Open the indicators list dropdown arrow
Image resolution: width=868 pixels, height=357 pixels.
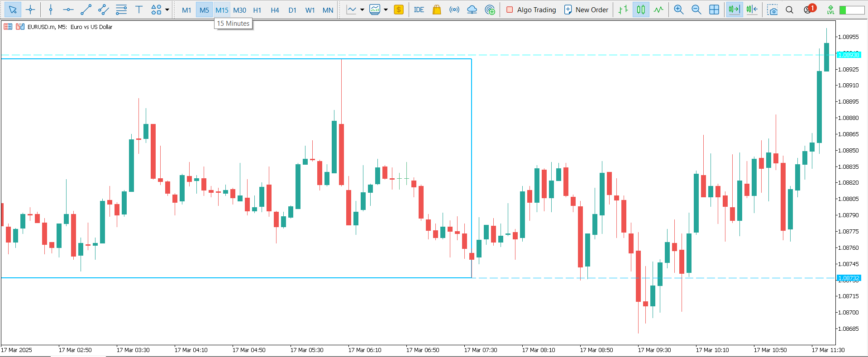point(362,10)
